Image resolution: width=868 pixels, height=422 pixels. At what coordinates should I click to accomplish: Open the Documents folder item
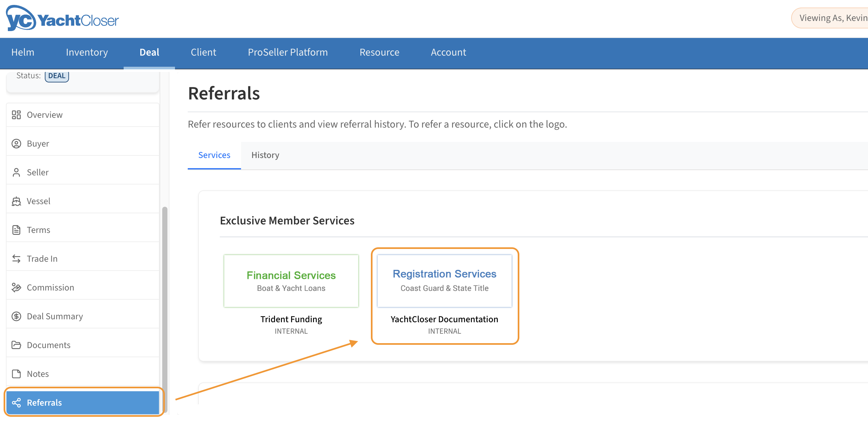point(48,345)
